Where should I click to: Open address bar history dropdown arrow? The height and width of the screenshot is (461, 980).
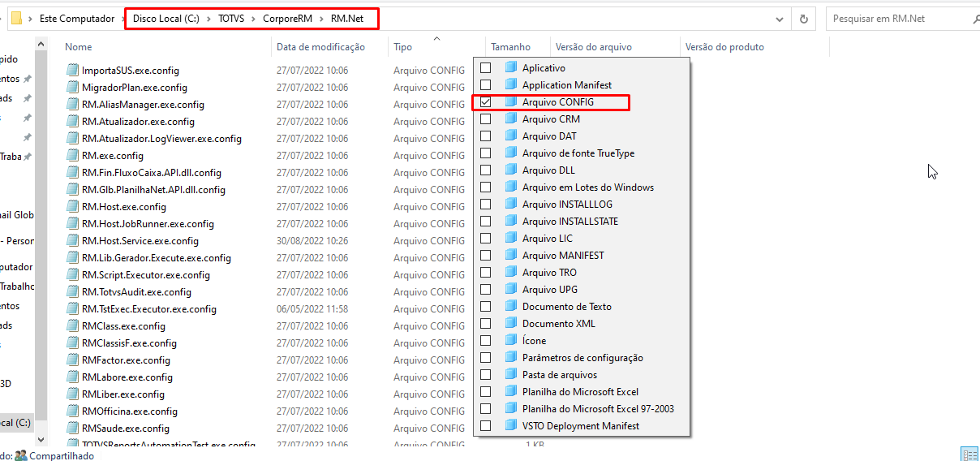(780, 19)
